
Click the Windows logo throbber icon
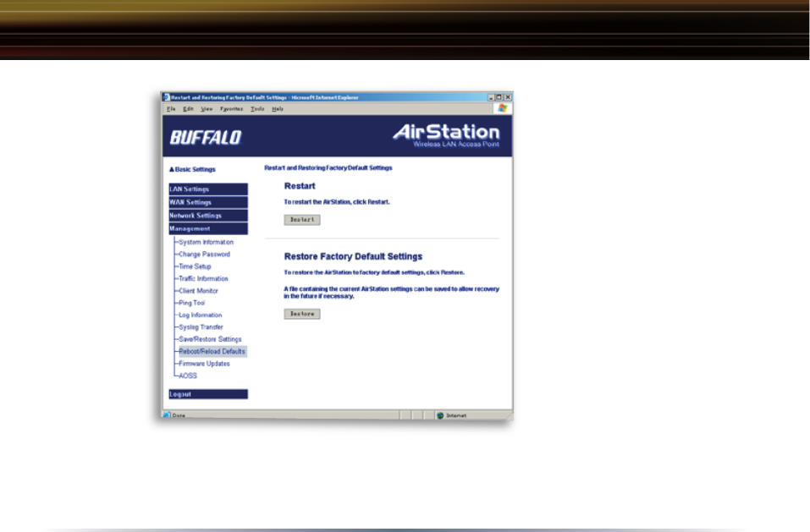(502, 108)
